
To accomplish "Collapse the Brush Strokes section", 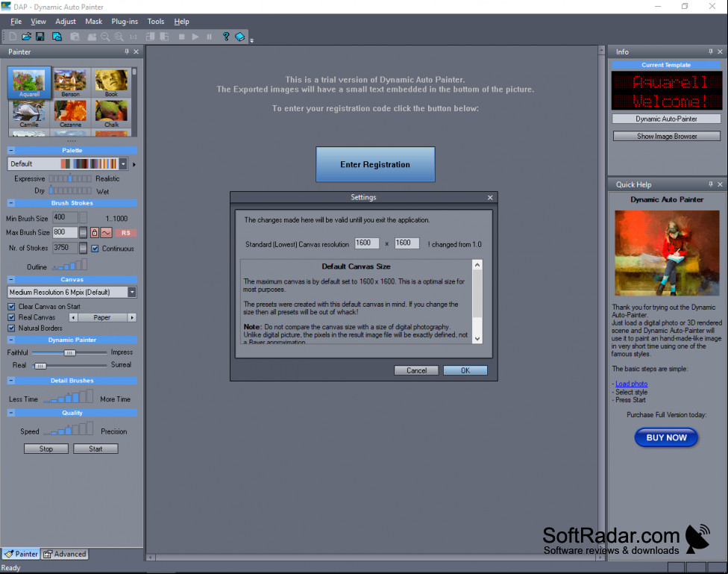I will [x=11, y=203].
